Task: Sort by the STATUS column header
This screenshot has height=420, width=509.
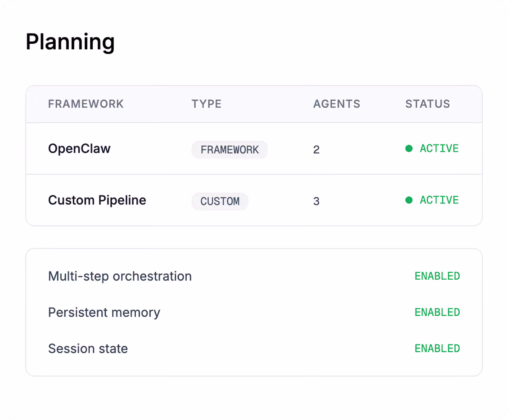Action: tap(427, 104)
